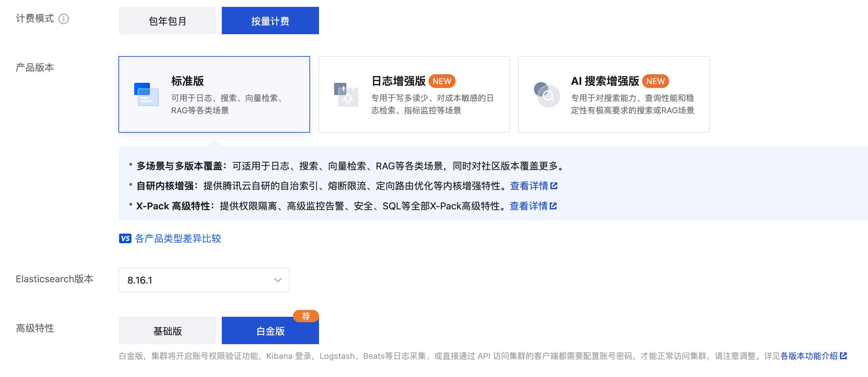Click external-link icon after 各版本功能介绍
The height and width of the screenshot is (377, 868).
pos(844,356)
